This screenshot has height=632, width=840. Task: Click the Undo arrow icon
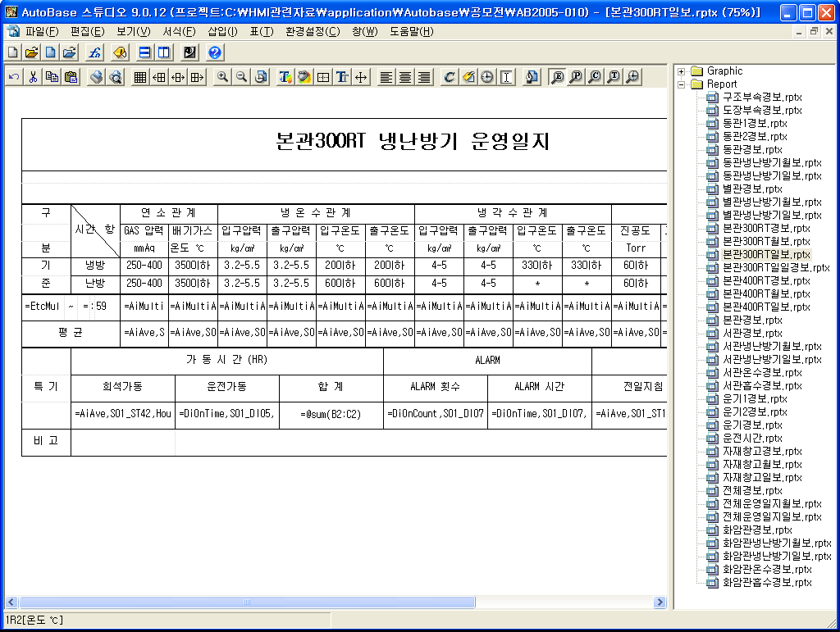14,77
